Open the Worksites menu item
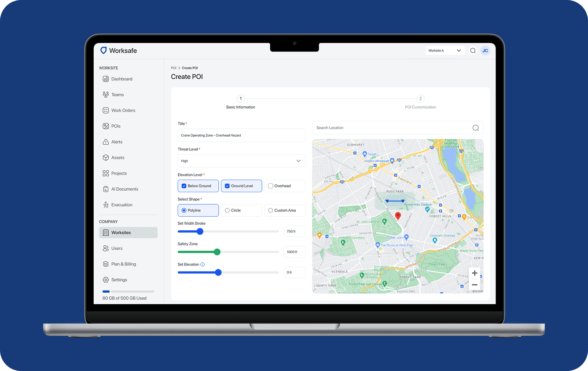Viewport: 588px width, 371px height. pos(128,233)
